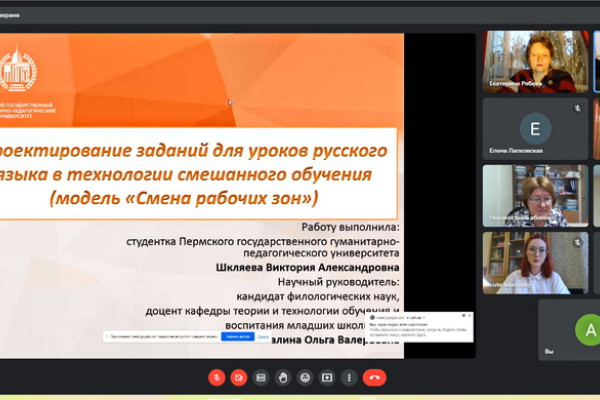Click the letter E avatar circle

[535, 127]
